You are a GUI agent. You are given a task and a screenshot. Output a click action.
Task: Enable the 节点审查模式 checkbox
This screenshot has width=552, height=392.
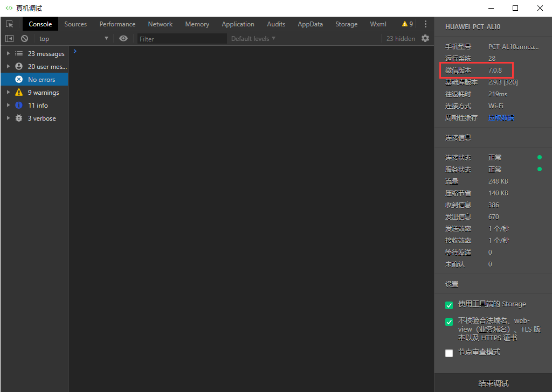(449, 353)
